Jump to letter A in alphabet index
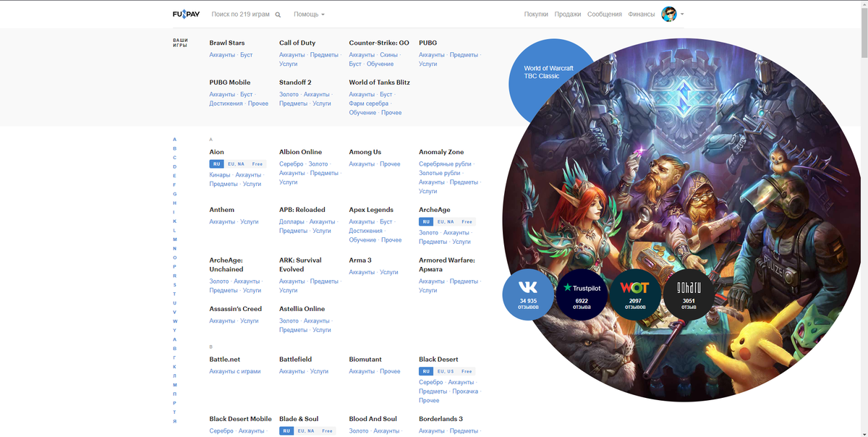The image size is (868, 437). 174,140
